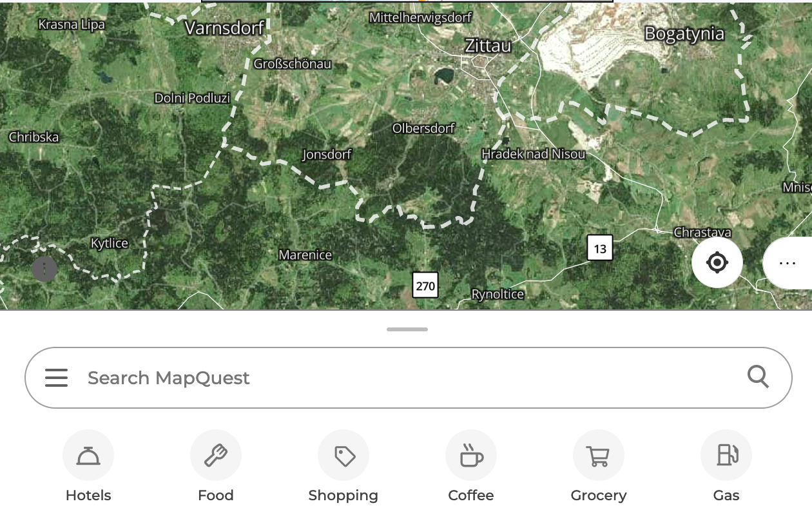This screenshot has height=517, width=812.
Task: Select the Gas pump icon
Action: [x=726, y=456]
